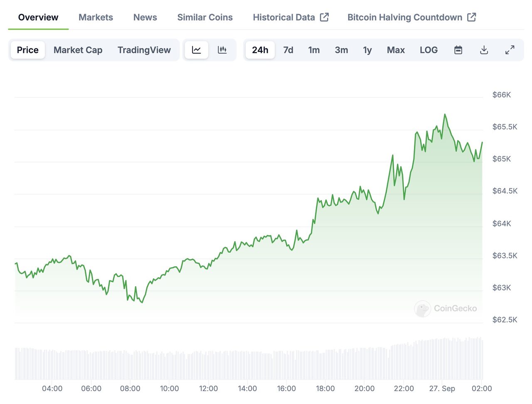This screenshot has height=404, width=532.
Task: Open the News tab
Action: point(145,17)
